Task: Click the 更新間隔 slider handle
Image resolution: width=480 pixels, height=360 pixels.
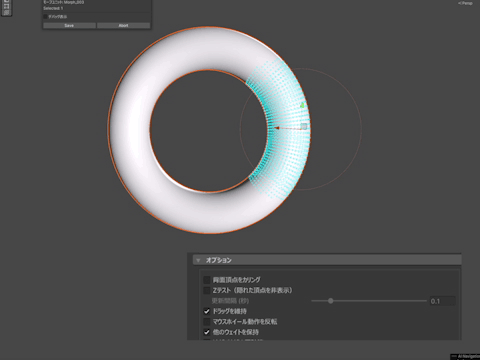Action: pos(330,301)
